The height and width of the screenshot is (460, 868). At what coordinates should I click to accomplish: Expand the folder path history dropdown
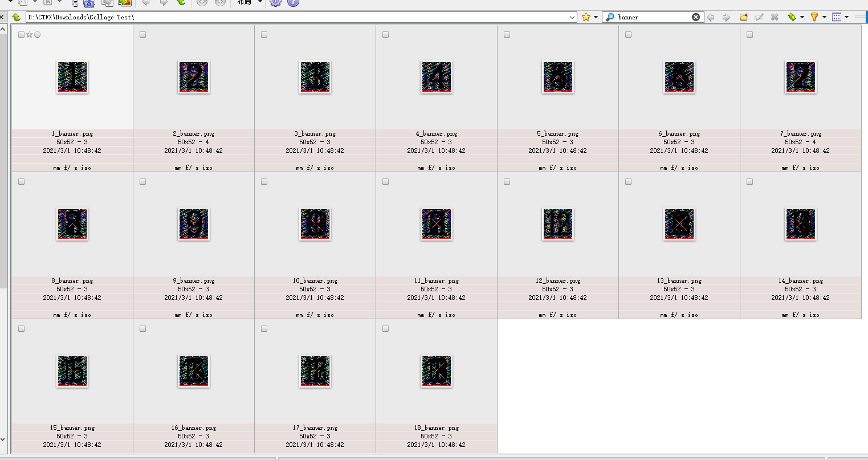pos(573,17)
